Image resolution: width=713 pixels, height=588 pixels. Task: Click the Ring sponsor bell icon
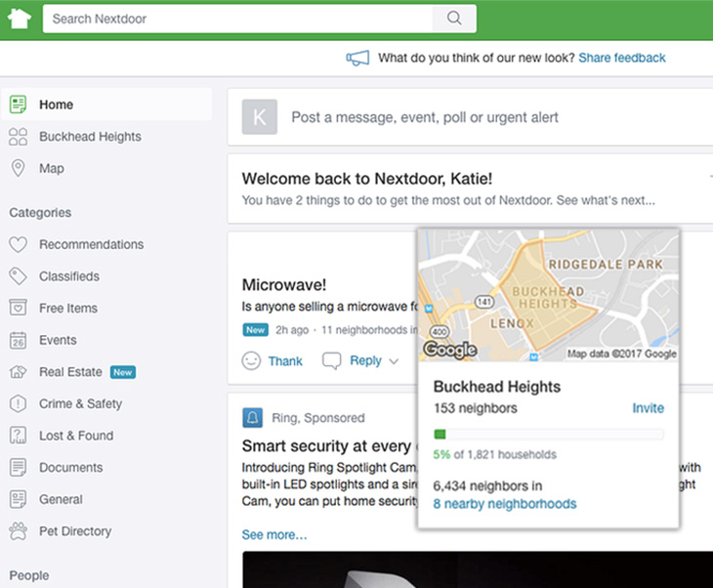pyautogui.click(x=252, y=417)
